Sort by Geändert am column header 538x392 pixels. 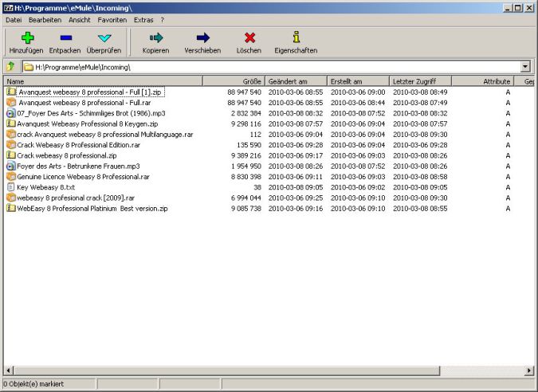tap(296, 81)
